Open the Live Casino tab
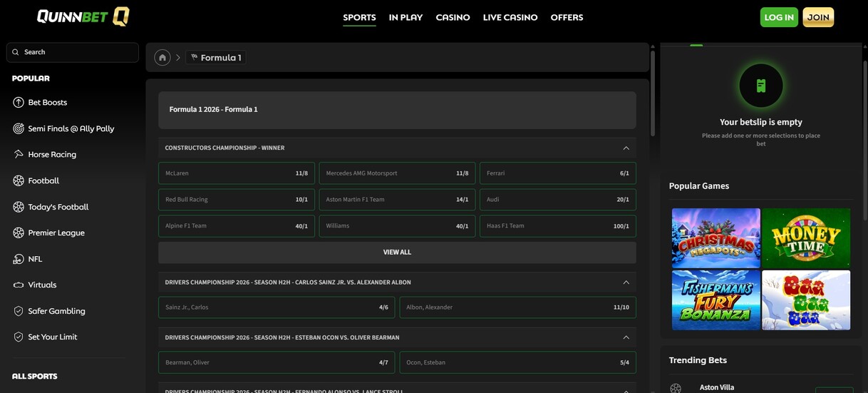 [510, 17]
